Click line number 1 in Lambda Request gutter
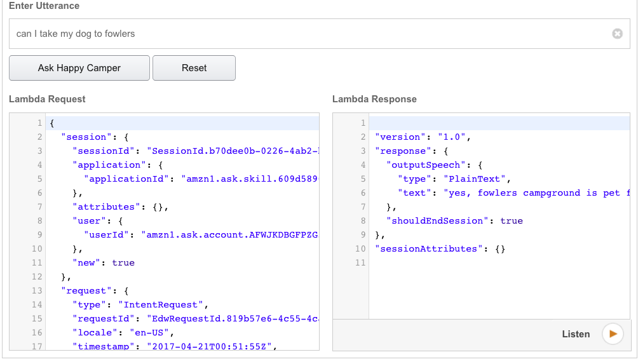The image size is (638, 364). (39, 123)
